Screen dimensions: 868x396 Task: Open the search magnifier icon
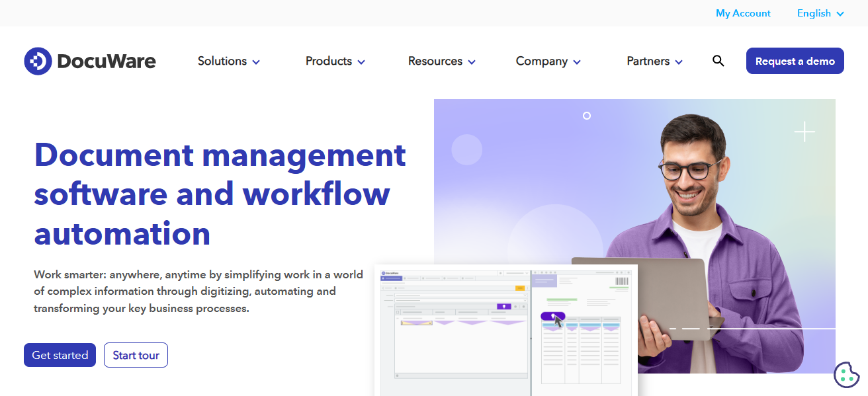[718, 61]
